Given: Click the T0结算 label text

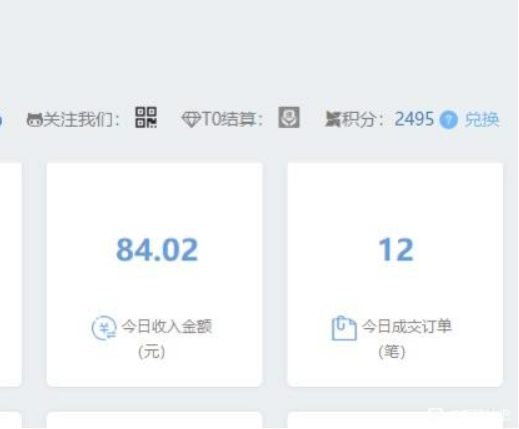Looking at the screenshot, I should [232, 119].
